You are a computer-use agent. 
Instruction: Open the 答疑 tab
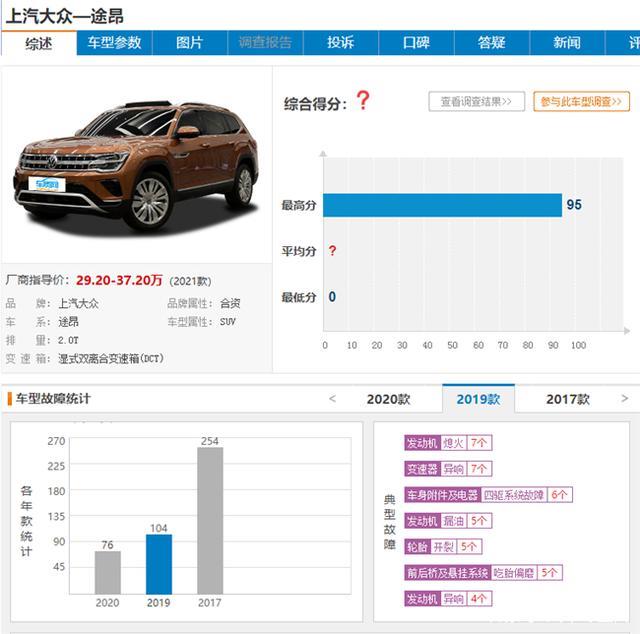pyautogui.click(x=491, y=42)
